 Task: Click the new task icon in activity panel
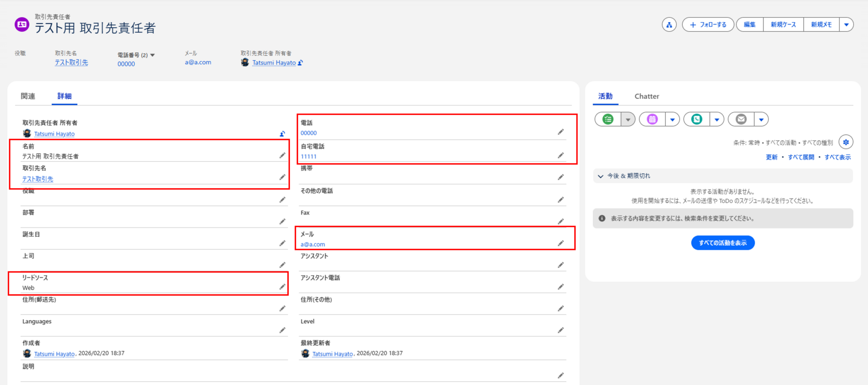pyautogui.click(x=608, y=119)
